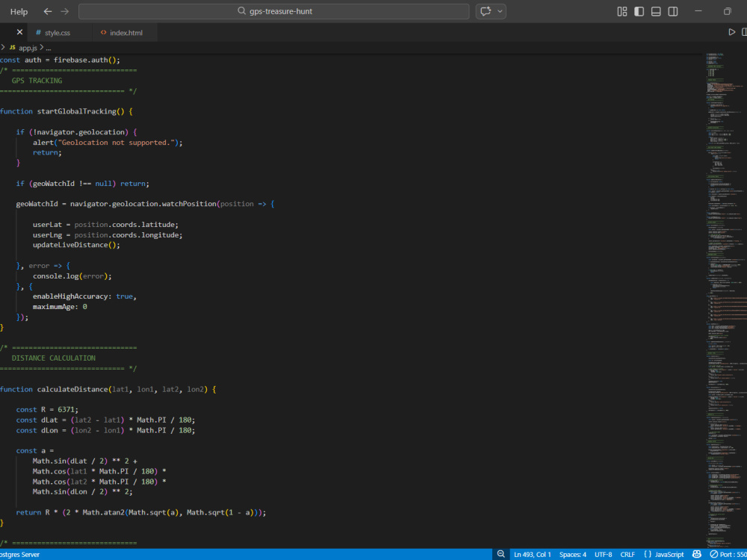
Task: Click the curly braces icon next to JavaScript
Action: point(648,554)
